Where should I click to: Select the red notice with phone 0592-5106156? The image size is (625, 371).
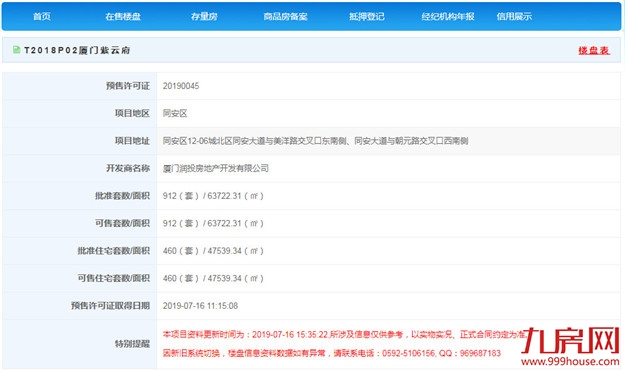332,353
